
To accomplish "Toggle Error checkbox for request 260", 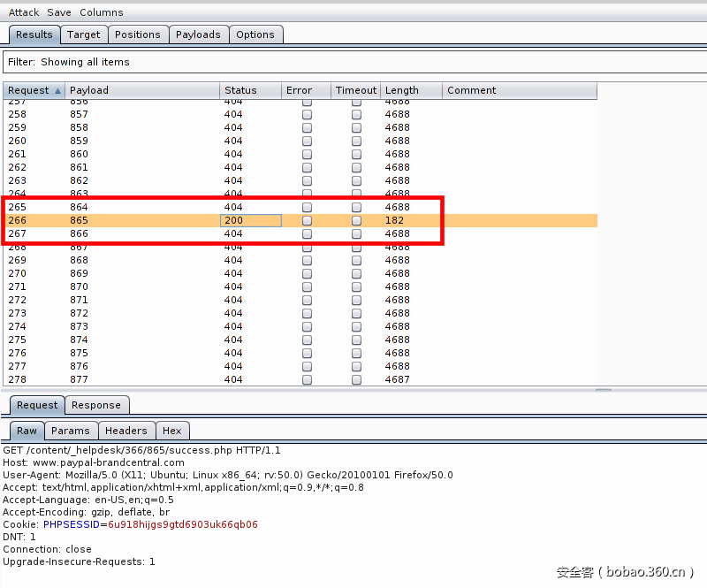I will 307,141.
